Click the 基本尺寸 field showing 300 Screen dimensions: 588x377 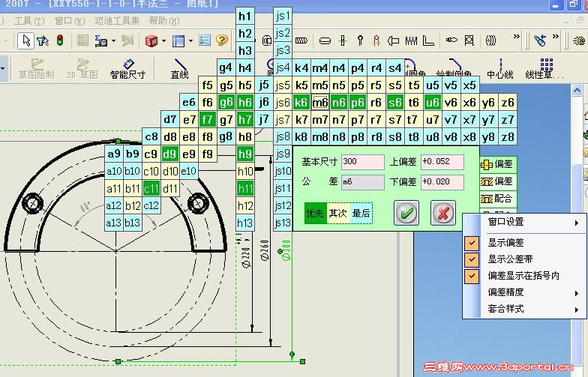[363, 162]
